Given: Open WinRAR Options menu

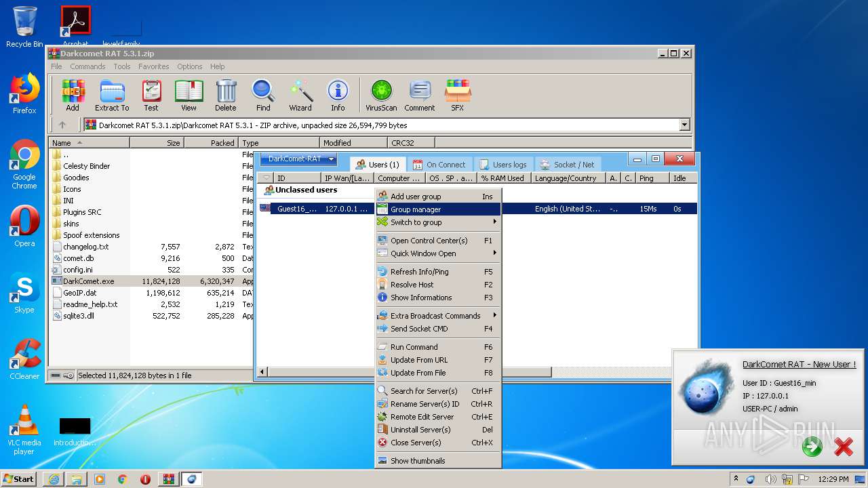Looking at the screenshot, I should (190, 66).
